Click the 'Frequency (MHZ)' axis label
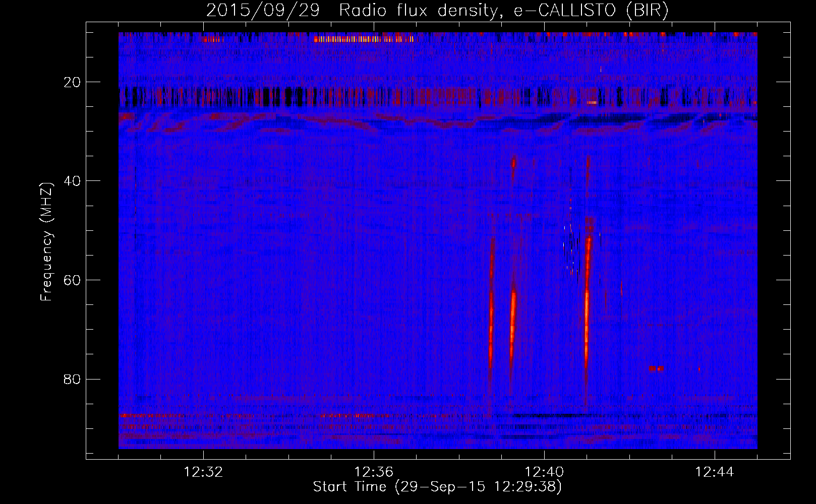Screen dimensions: 816x504 pos(46,242)
